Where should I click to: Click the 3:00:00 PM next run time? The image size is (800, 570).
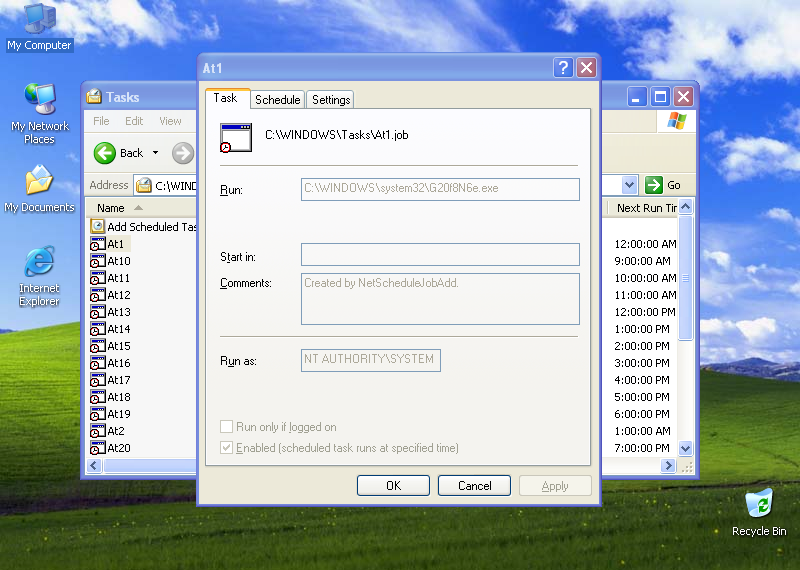tap(642, 363)
